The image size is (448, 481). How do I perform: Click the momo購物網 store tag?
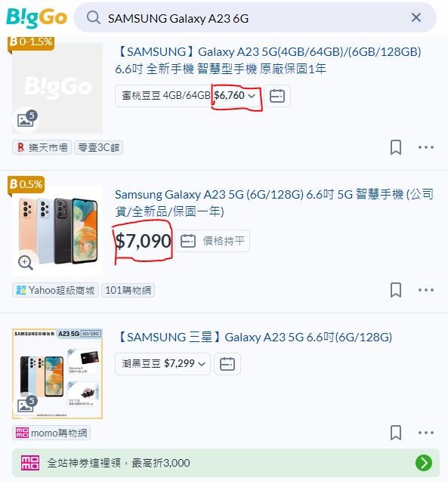pos(51,433)
